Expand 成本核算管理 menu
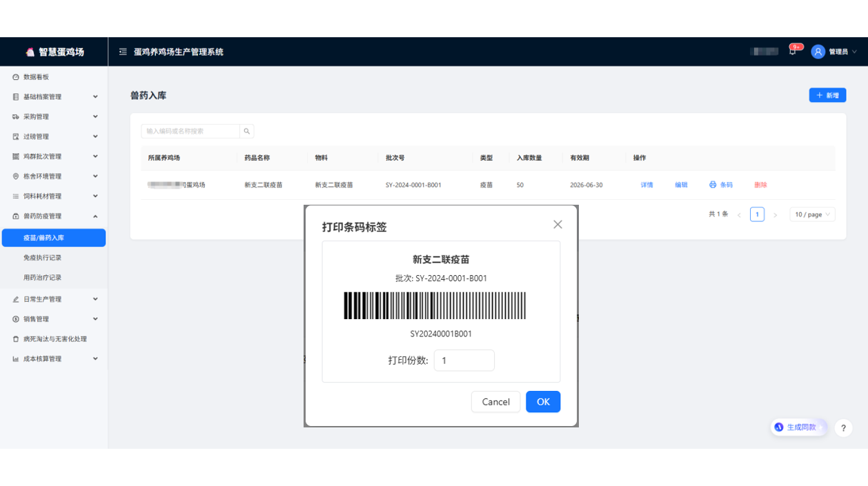 pyautogui.click(x=54, y=359)
